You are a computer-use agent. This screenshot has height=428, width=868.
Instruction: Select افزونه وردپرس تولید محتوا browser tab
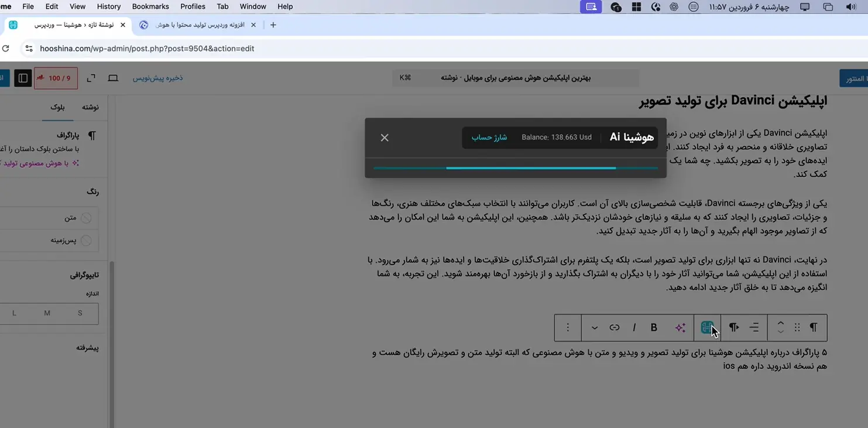click(x=198, y=25)
